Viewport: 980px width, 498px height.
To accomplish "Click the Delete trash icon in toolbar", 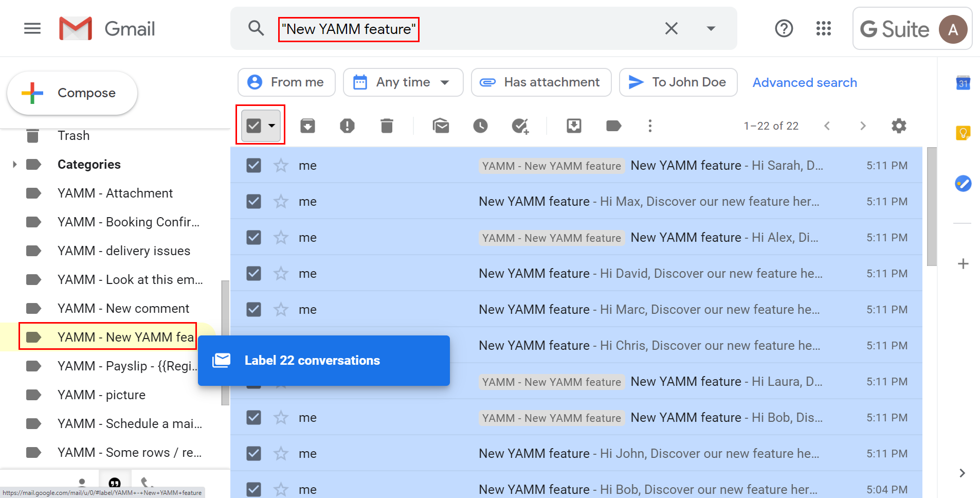I will [387, 126].
